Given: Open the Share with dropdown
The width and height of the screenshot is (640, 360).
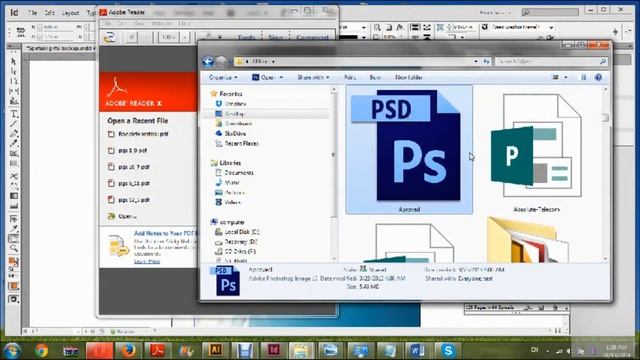Looking at the screenshot, I should click(313, 77).
